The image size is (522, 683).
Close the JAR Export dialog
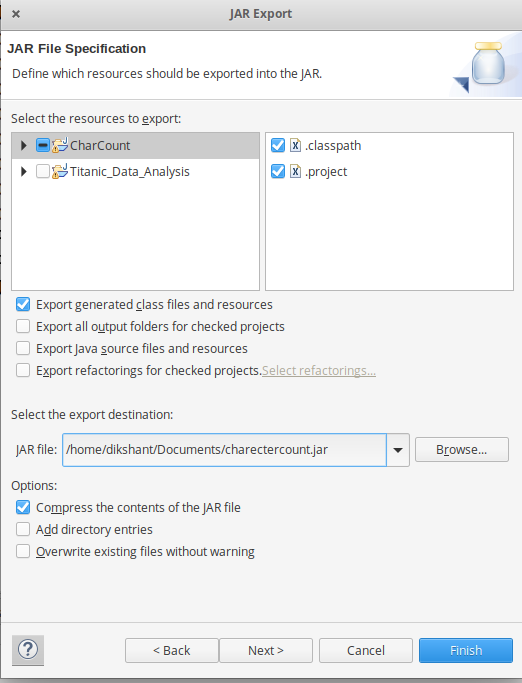pyautogui.click(x=16, y=14)
